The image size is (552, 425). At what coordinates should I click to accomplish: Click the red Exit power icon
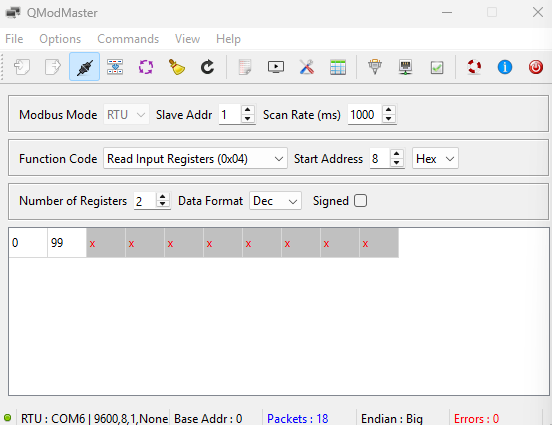(536, 67)
